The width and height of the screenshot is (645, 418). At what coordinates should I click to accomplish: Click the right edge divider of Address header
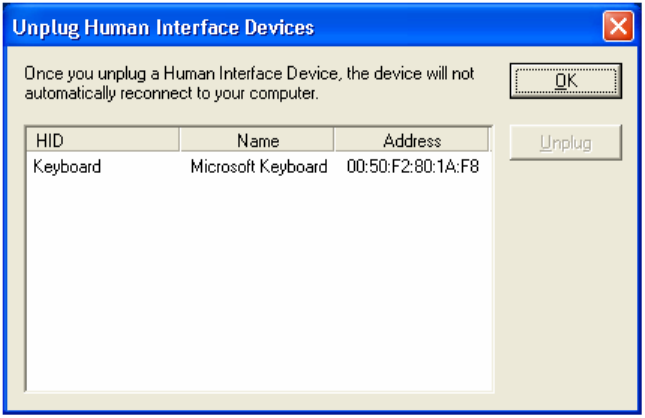tap(487, 141)
